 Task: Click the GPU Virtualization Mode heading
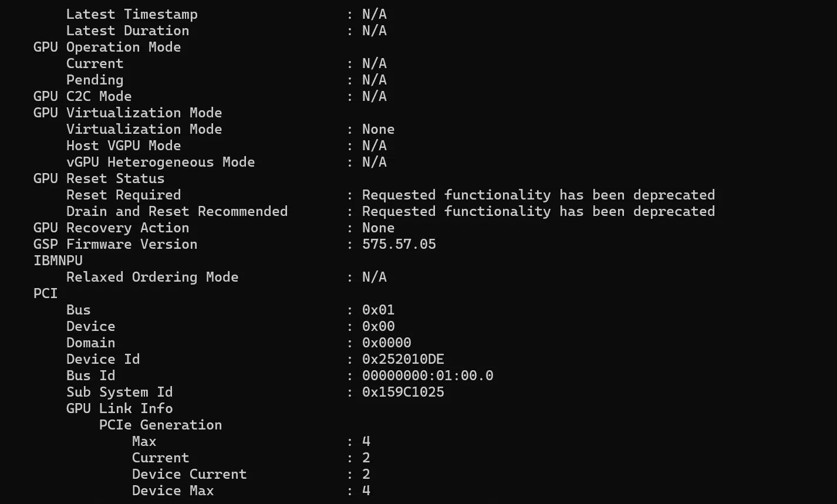point(127,113)
